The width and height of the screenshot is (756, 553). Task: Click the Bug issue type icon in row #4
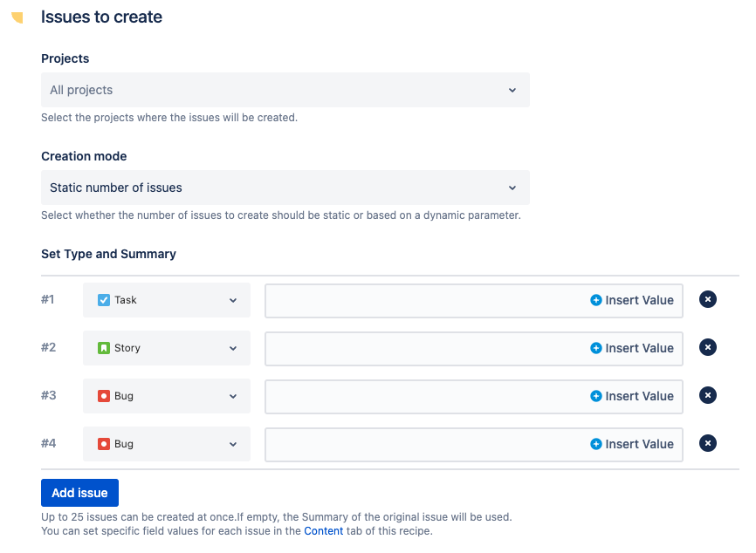106,443
